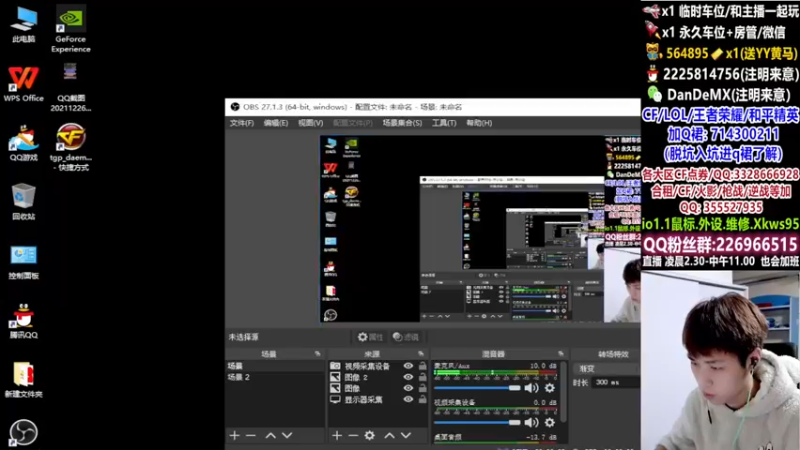Open the 文件(F) menu
Image resolution: width=800 pixels, height=450 pixels.
[241, 123]
